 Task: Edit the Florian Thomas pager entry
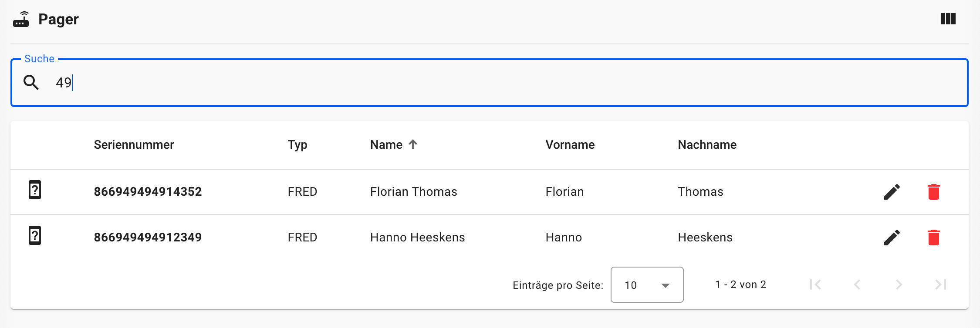pyautogui.click(x=892, y=192)
